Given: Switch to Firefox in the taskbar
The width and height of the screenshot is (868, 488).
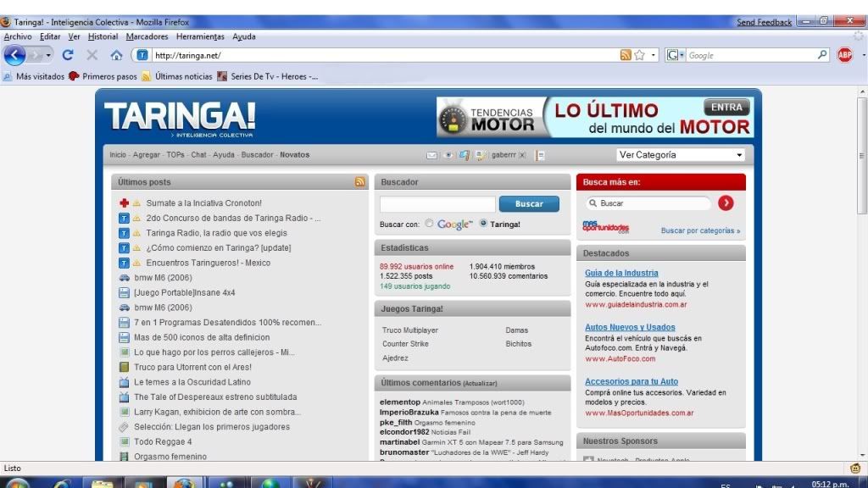Looking at the screenshot, I should 183,482.
